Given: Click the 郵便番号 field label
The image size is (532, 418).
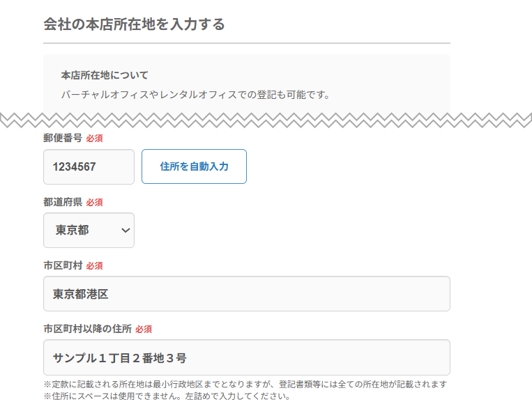Looking at the screenshot, I should tap(63, 138).
